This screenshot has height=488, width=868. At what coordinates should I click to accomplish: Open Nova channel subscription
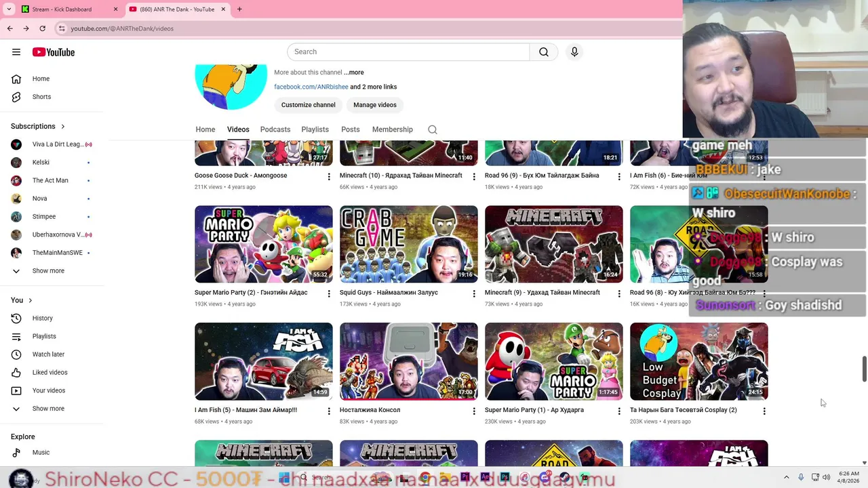click(53, 199)
